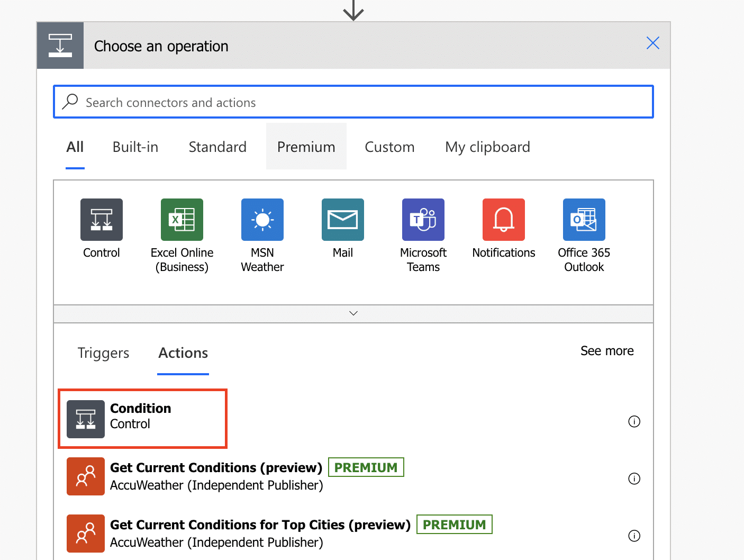Click the See more link

pyautogui.click(x=607, y=351)
